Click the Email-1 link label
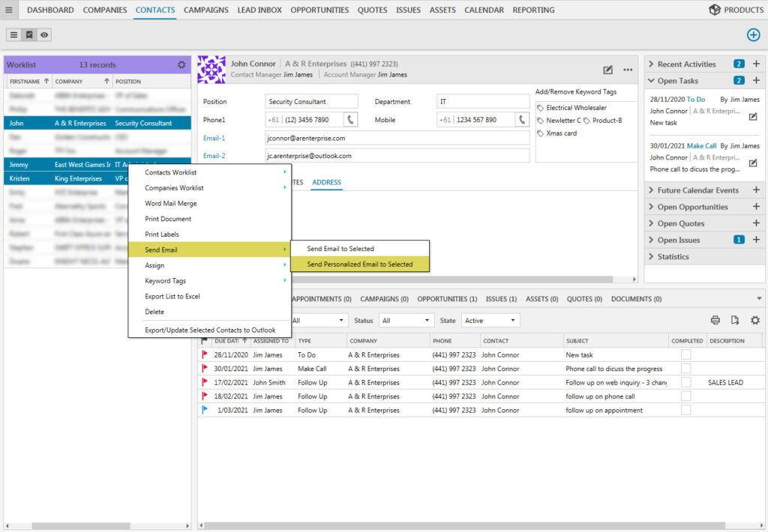 (x=214, y=138)
